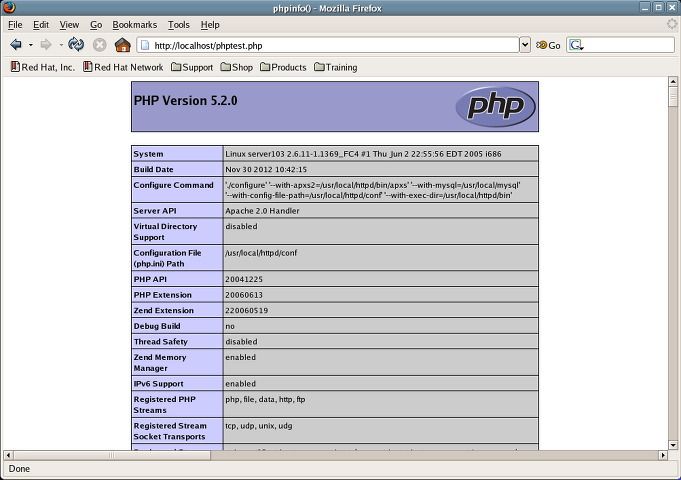Expand the address bar history dropdown
Screen dimensions: 681x480
click(x=525, y=45)
